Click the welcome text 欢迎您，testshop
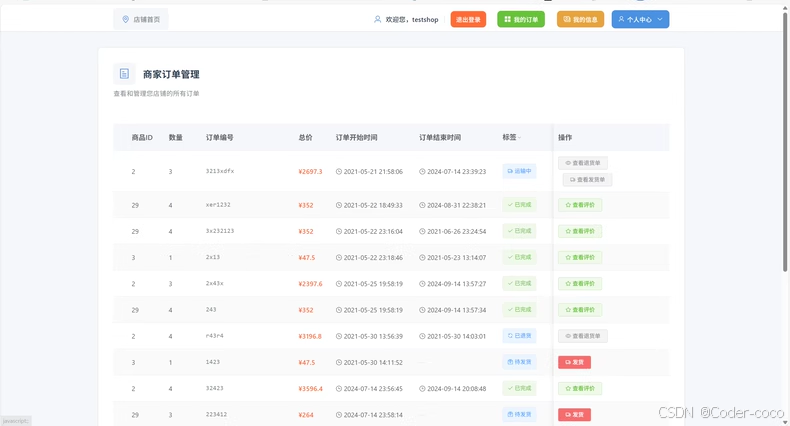 click(412, 19)
